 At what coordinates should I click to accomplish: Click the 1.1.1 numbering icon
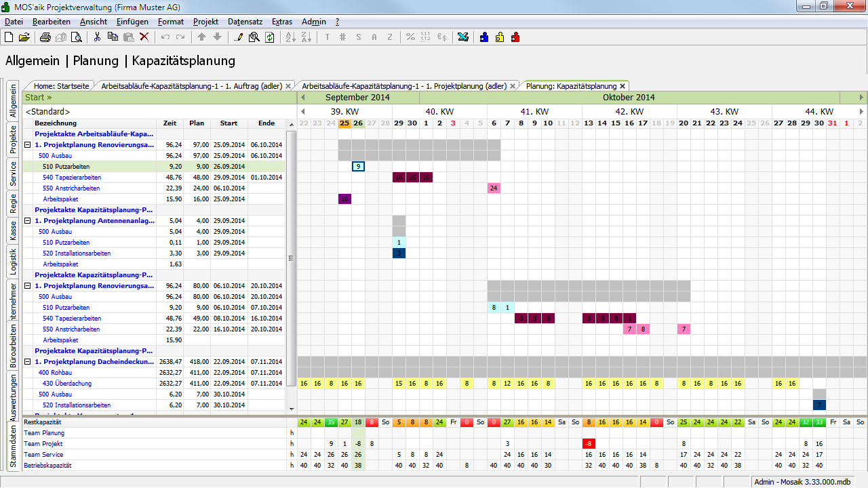pyautogui.click(x=426, y=37)
